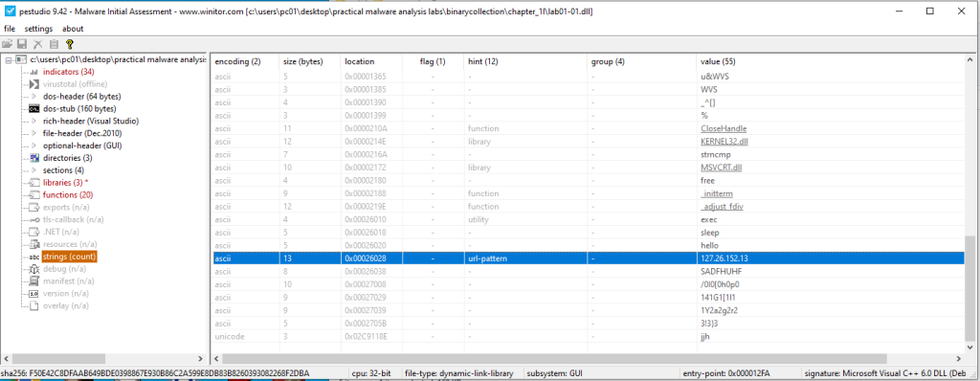Select the row with value exec
The width and height of the screenshot is (980, 381).
pyautogui.click(x=589, y=219)
